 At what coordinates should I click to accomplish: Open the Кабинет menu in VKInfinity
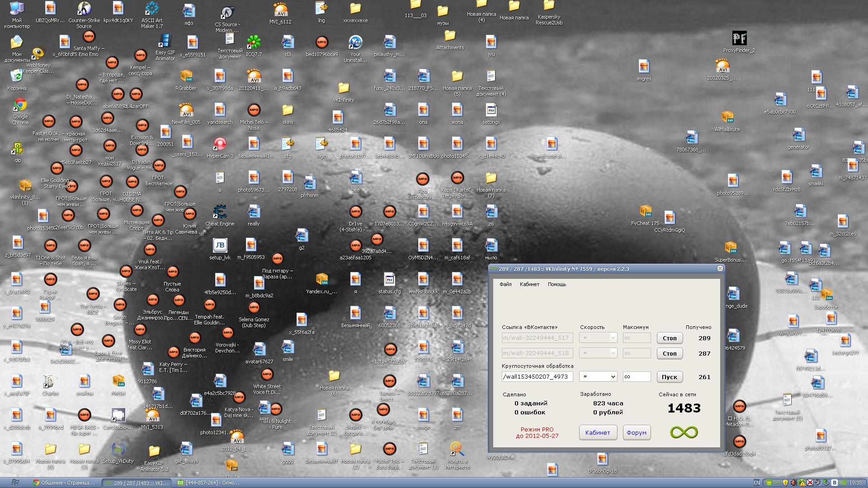pyautogui.click(x=529, y=284)
